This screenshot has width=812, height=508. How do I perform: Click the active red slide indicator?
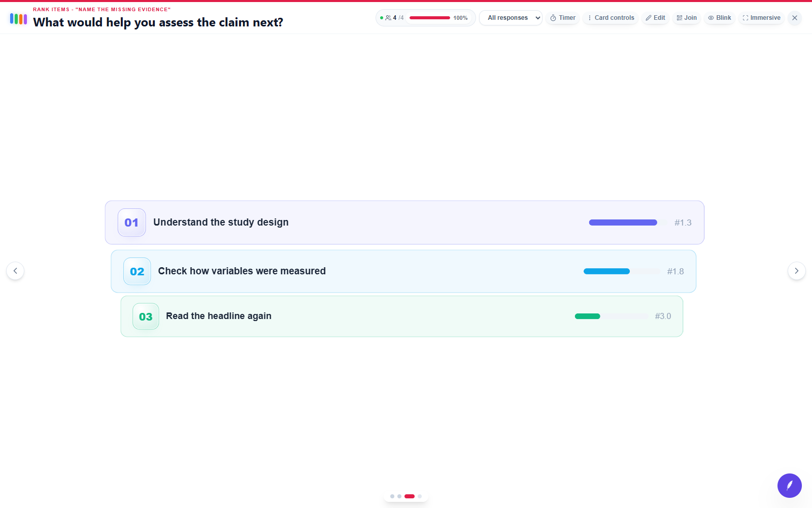[410, 496]
